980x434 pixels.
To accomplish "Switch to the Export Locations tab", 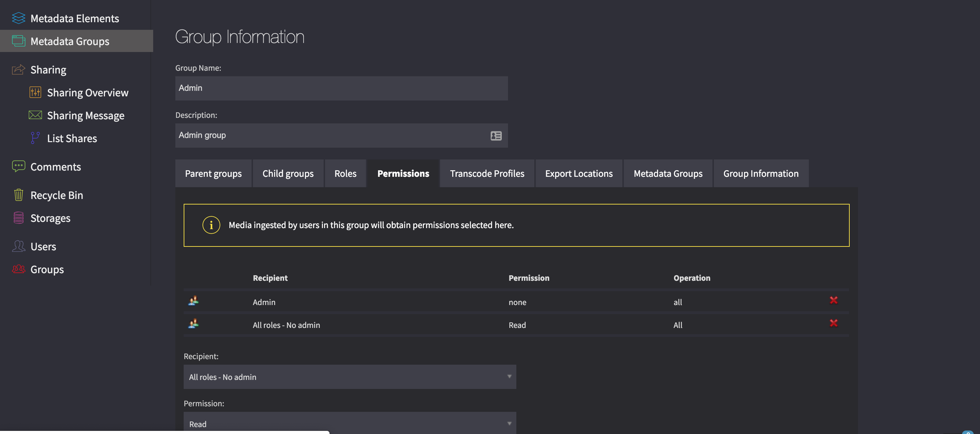I will click(578, 173).
